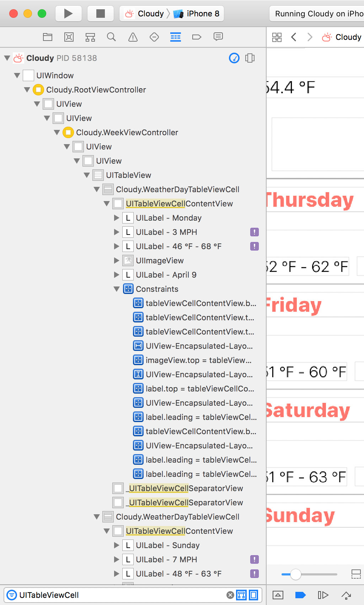Viewport: 364px width, 605px height.
Task: Collapse the UITableView row
Action: 87,175
